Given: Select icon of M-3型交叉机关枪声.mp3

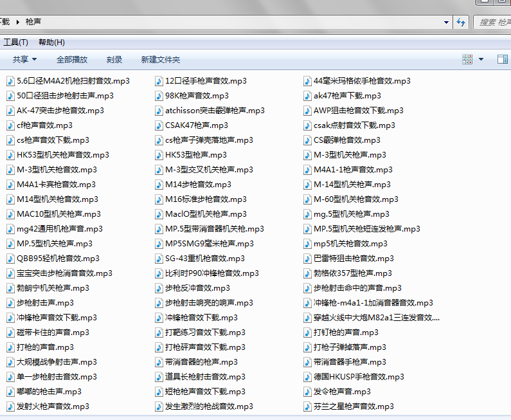Looking at the screenshot, I should point(159,170).
